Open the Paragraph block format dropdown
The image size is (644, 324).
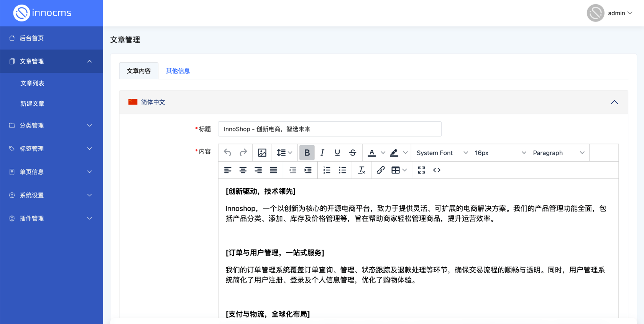click(x=559, y=153)
